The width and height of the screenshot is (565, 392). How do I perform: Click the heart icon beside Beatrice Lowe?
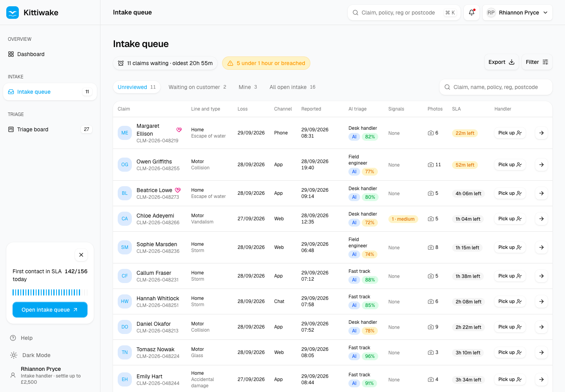[178, 190]
